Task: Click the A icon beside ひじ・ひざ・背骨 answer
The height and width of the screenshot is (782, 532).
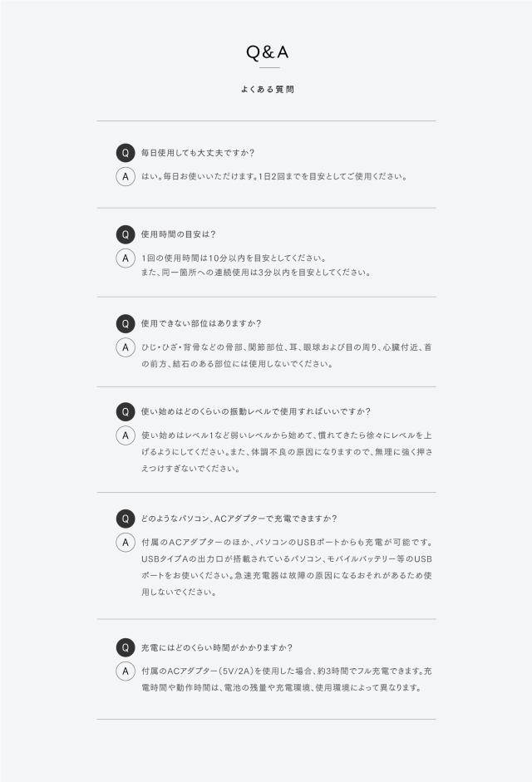Action: (x=126, y=347)
